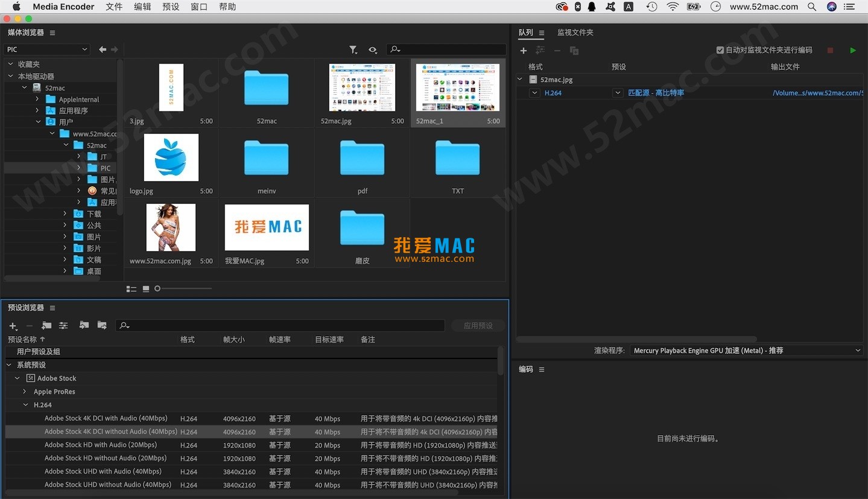The width and height of the screenshot is (868, 499).
Task: Open the 媒体浏览器 panel menu icon
Action: click(x=52, y=33)
